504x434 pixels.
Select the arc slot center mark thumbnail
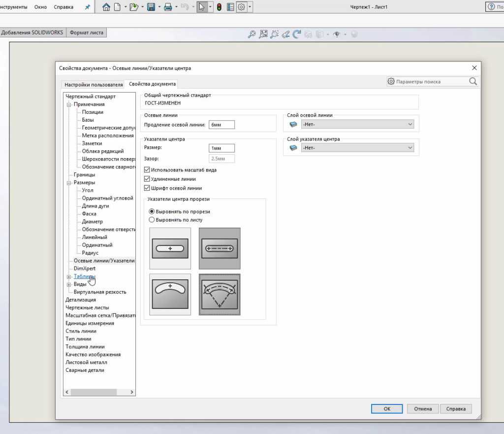[x=170, y=294]
